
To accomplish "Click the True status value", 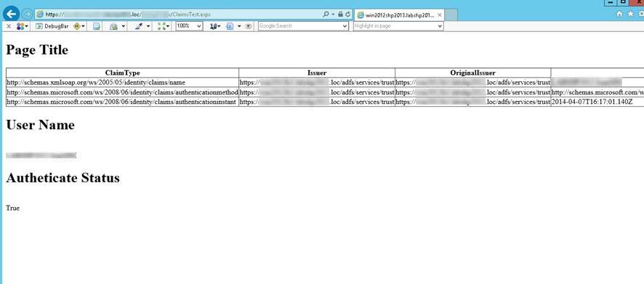I will coord(13,208).
